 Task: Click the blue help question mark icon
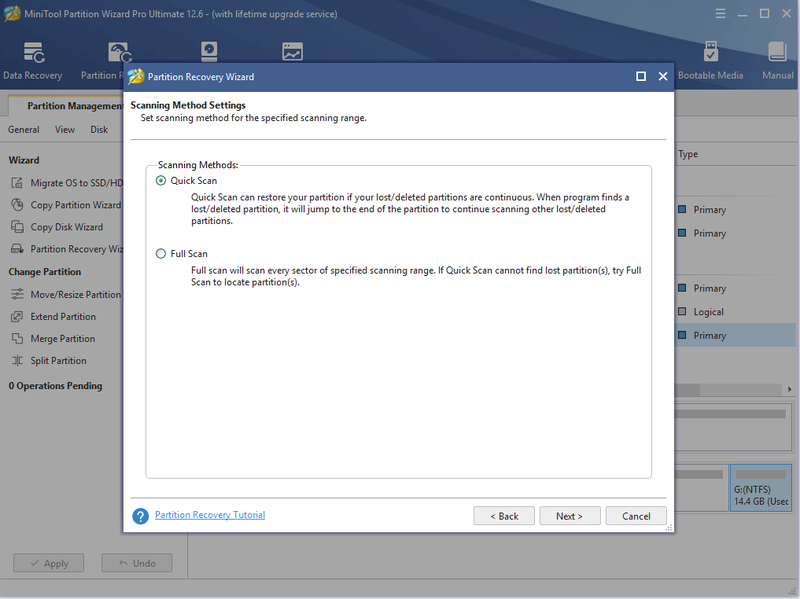(140, 516)
